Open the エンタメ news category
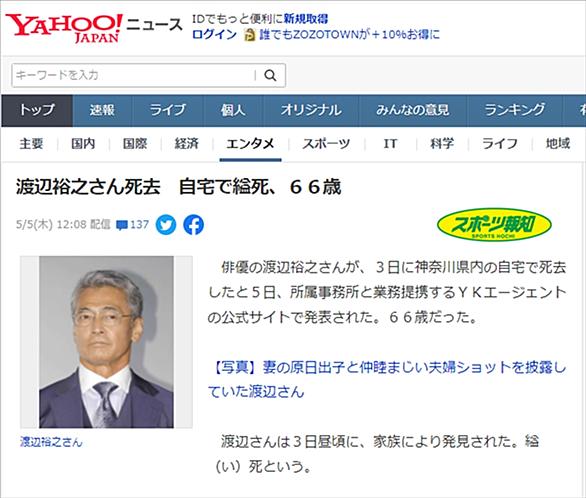The height and width of the screenshot is (498, 586). tap(250, 144)
